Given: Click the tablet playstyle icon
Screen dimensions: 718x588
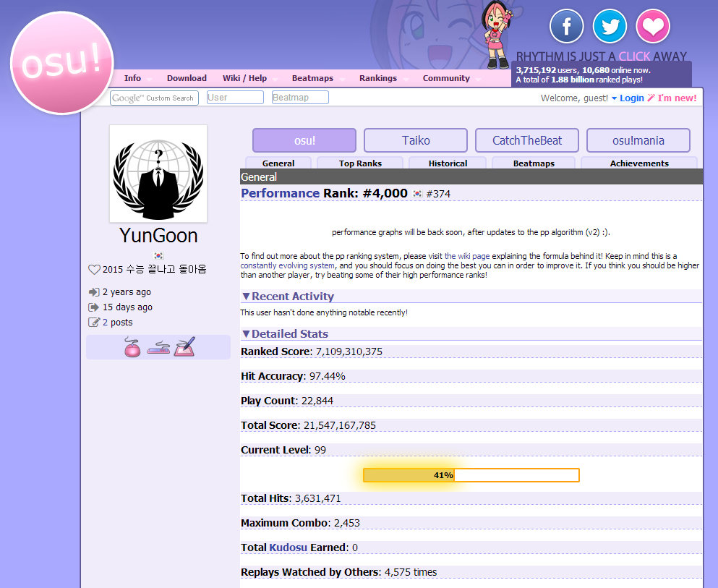Looking at the screenshot, I should coord(185,346).
